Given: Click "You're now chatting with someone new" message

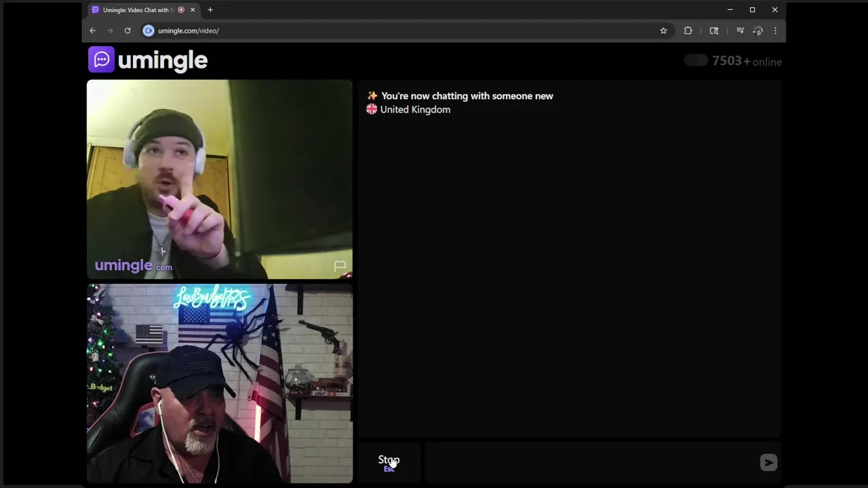Looking at the screenshot, I should [467, 96].
